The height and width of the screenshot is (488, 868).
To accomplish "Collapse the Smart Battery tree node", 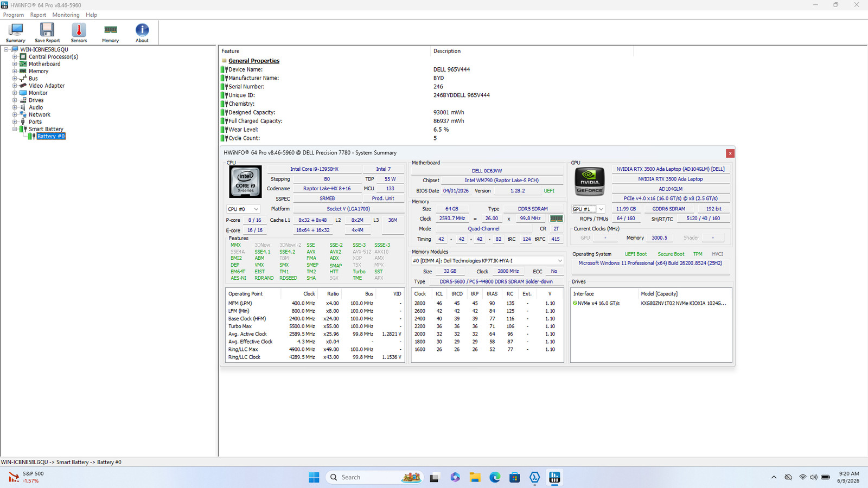I will click(x=15, y=129).
